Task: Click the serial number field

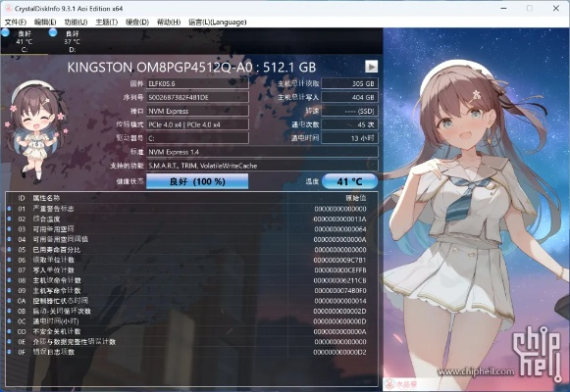Action: click(198, 97)
